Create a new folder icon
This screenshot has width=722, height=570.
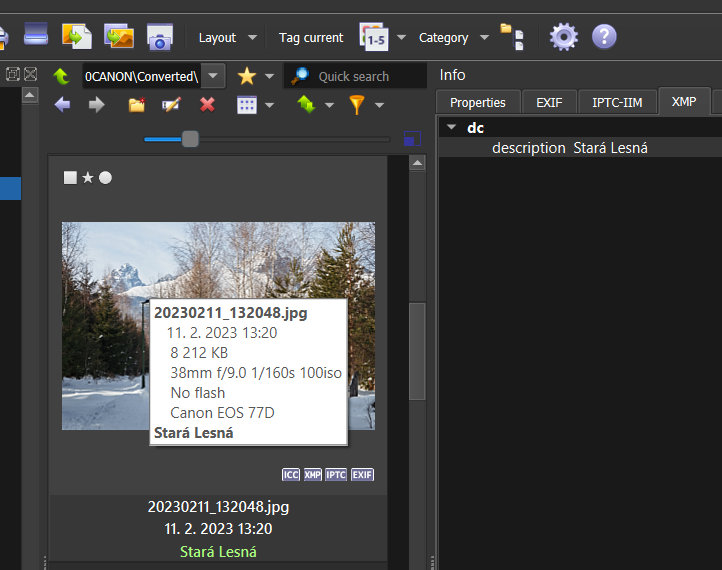point(136,105)
